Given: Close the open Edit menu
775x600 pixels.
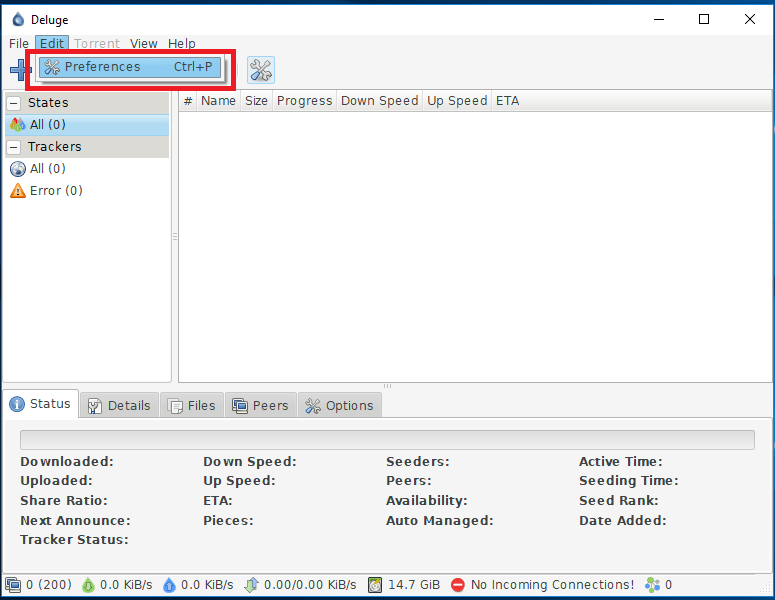Looking at the screenshot, I should (x=52, y=43).
